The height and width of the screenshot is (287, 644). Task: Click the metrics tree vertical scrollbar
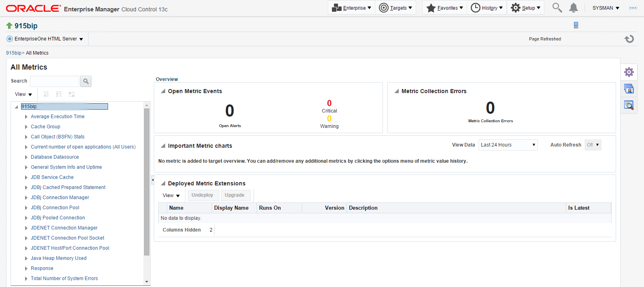pos(147,182)
